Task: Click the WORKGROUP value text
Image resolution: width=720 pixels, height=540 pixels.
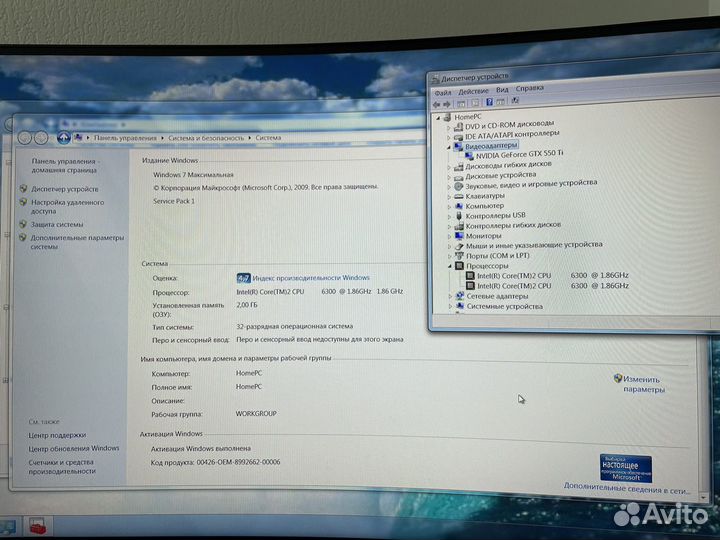Action: (256, 414)
